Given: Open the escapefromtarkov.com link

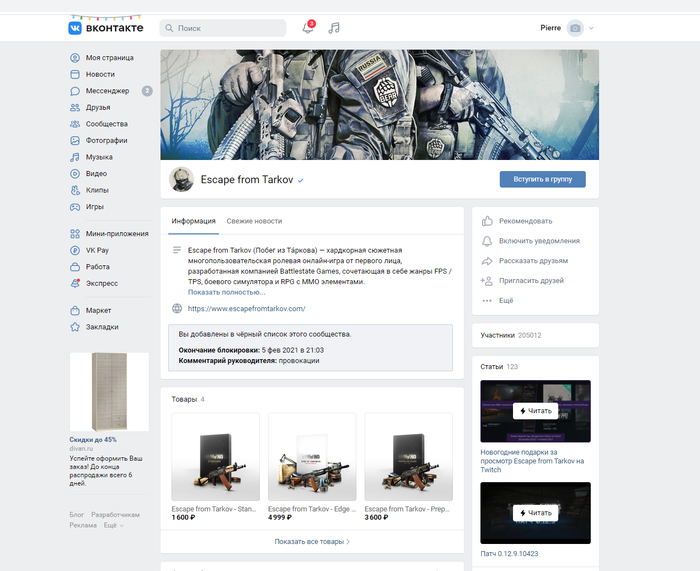Looking at the screenshot, I should [246, 308].
